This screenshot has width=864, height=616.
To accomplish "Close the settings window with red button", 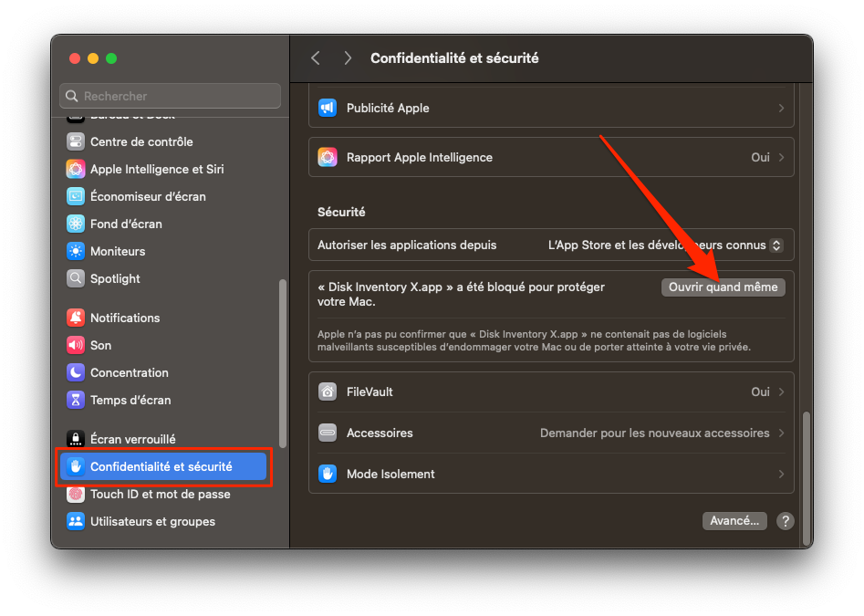I will click(75, 58).
